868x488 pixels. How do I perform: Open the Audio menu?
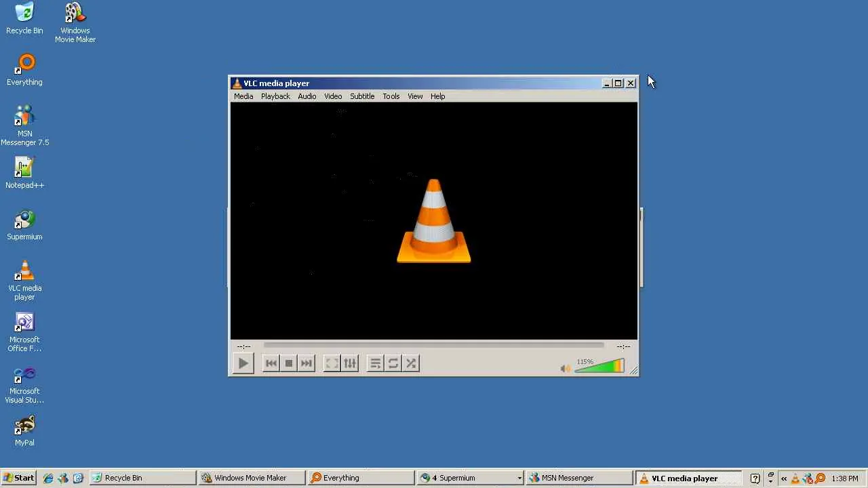[307, 96]
